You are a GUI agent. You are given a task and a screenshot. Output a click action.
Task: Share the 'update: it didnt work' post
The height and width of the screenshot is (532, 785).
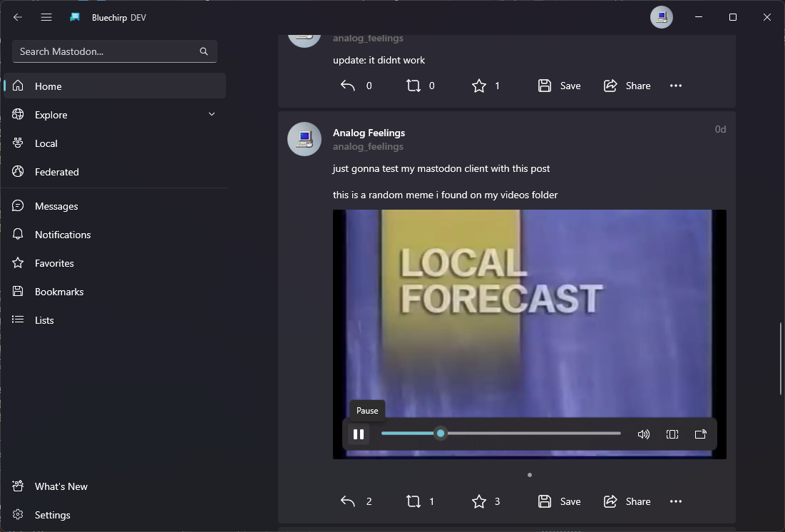point(627,86)
